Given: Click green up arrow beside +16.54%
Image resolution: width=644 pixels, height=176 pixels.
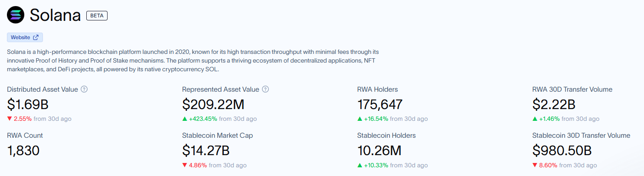Looking at the screenshot, I should (360, 119).
